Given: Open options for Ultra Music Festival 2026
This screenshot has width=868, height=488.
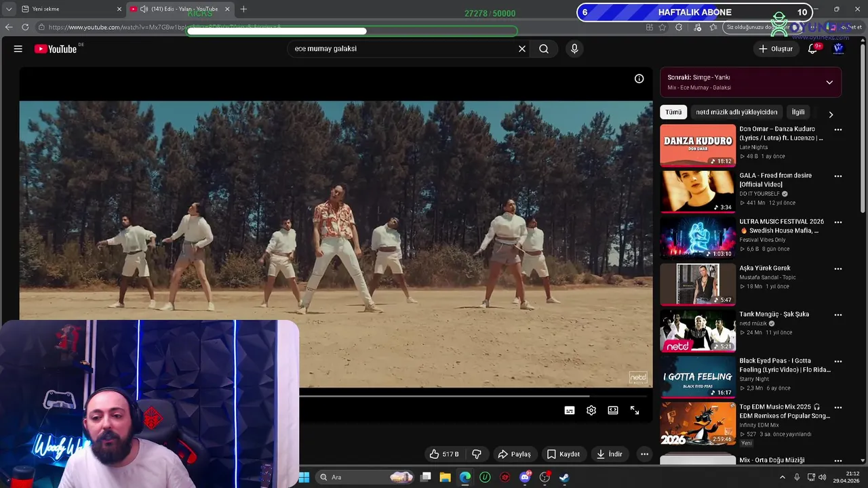Looking at the screenshot, I should (x=838, y=222).
